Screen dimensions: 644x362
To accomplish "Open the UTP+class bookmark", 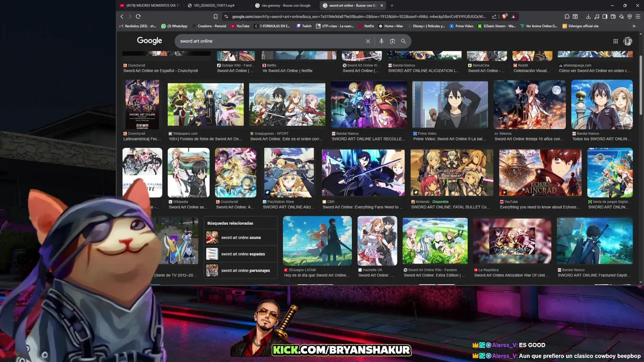I will pos(335,26).
